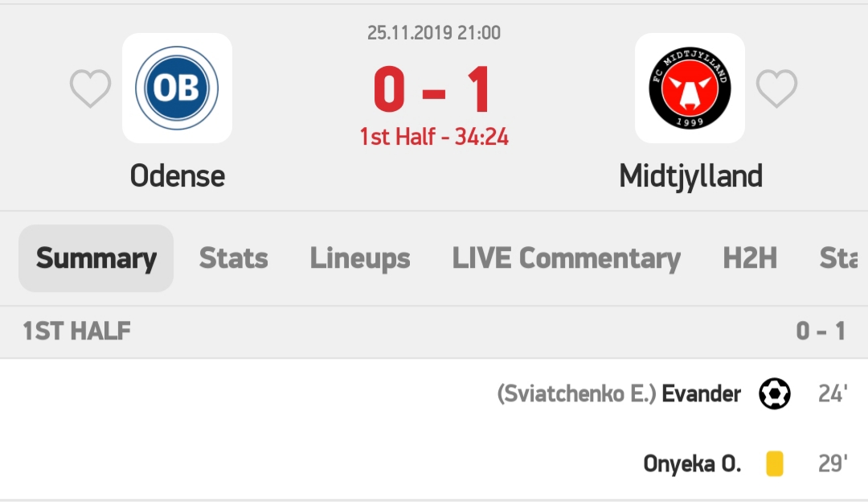Screen dimensions: 868x502
Task: Tap the 0 - 1 live score
Action: click(x=432, y=89)
